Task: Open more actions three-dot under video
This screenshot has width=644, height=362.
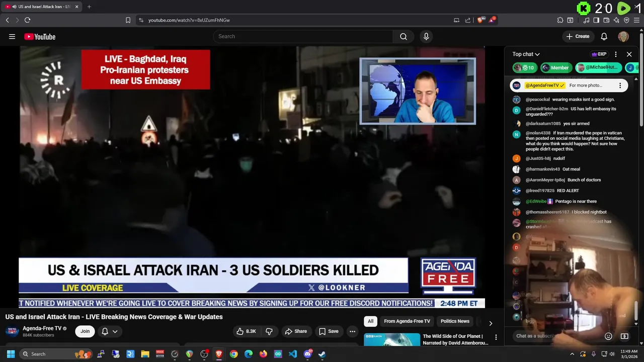Action: [352, 331]
